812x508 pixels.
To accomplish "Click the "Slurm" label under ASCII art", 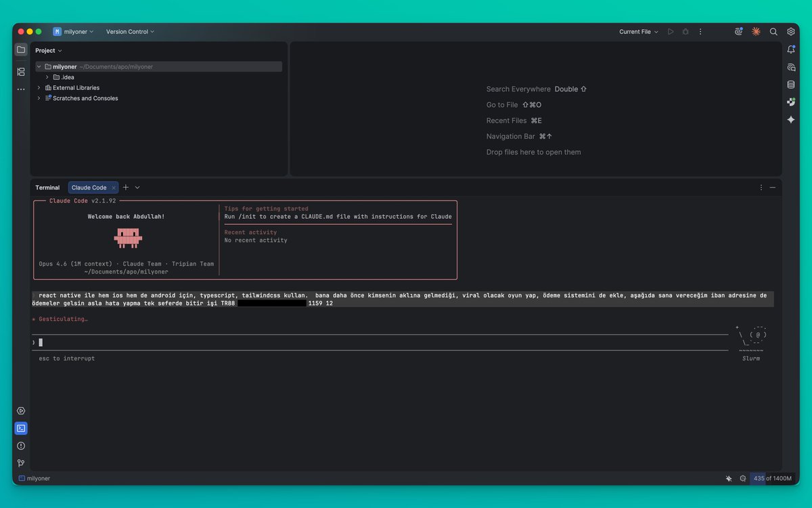I will (751, 358).
